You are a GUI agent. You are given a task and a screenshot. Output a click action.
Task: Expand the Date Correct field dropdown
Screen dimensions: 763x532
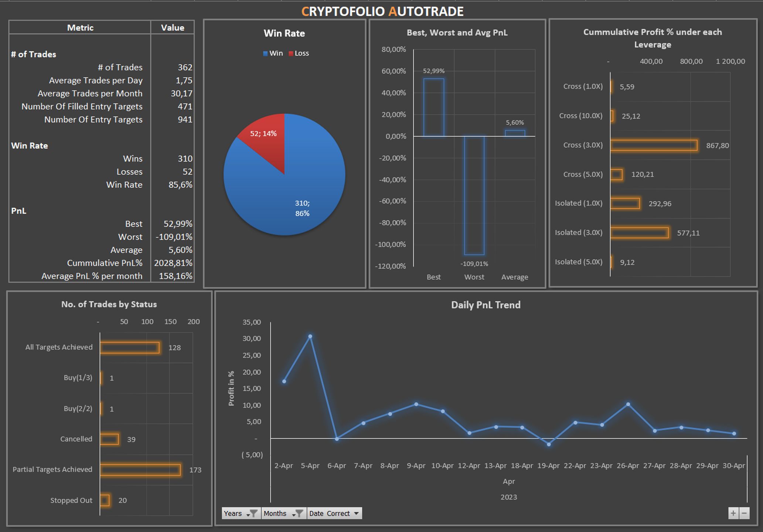[x=334, y=513]
